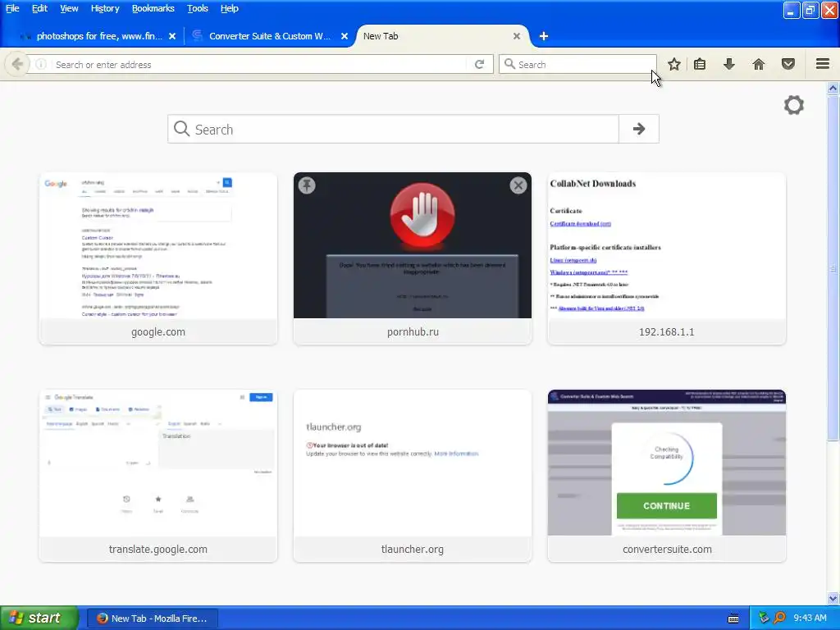Click the translate.google.com tile label
The height and width of the screenshot is (630, 840).
[158, 549]
